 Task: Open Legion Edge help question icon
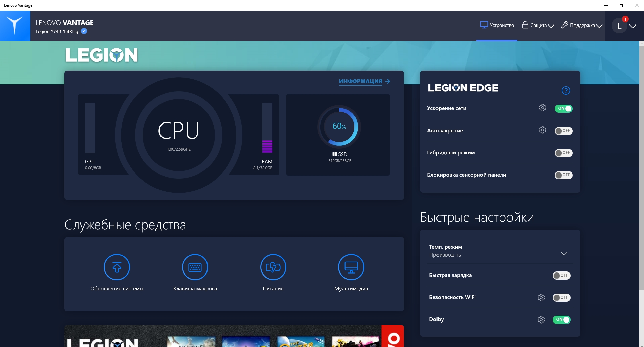point(566,90)
